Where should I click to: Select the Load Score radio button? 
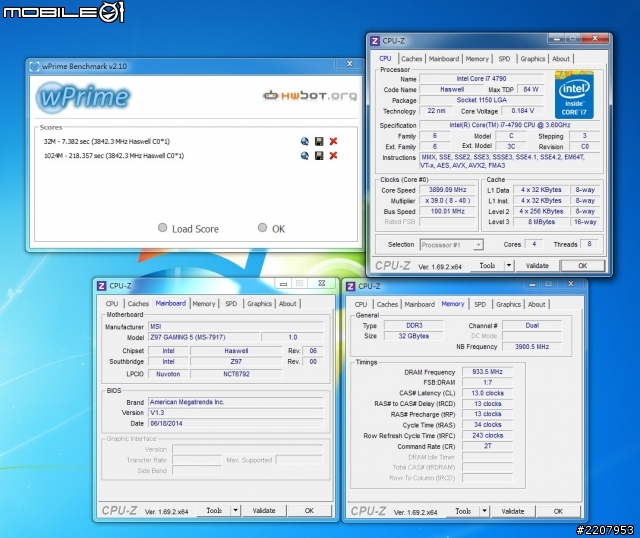pos(162,228)
